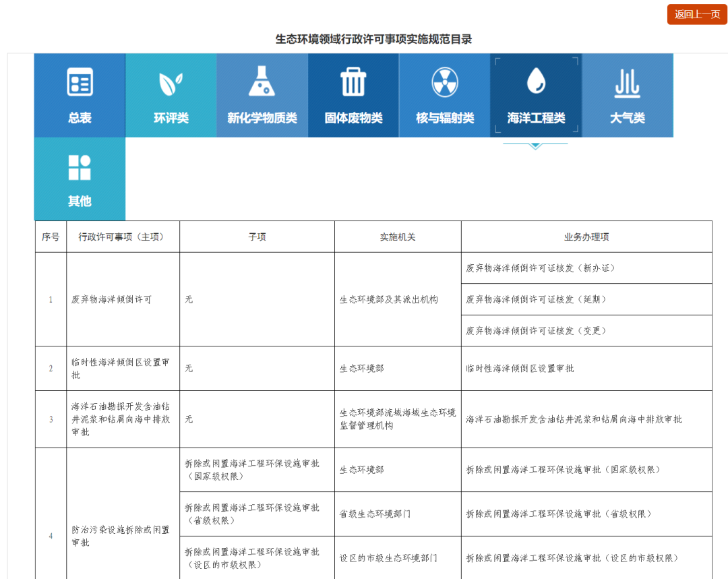The height and width of the screenshot is (579, 728).
Task: Click the 行政许可事项（主项） column header
Action: pyautogui.click(x=123, y=237)
